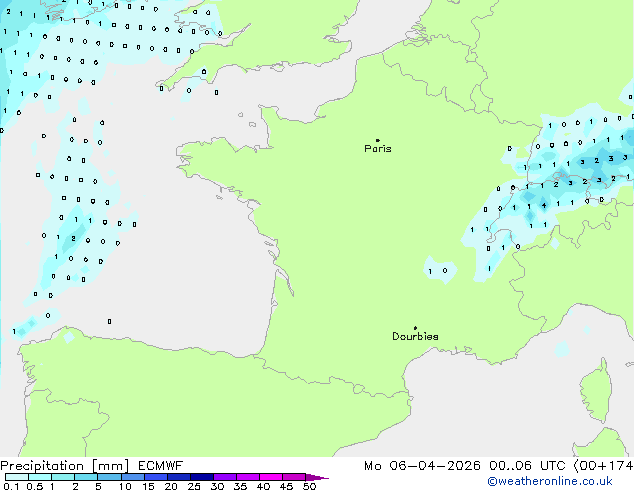The height and width of the screenshot is (490, 634).
Task: Click the Paris city label
Action: [x=378, y=149]
